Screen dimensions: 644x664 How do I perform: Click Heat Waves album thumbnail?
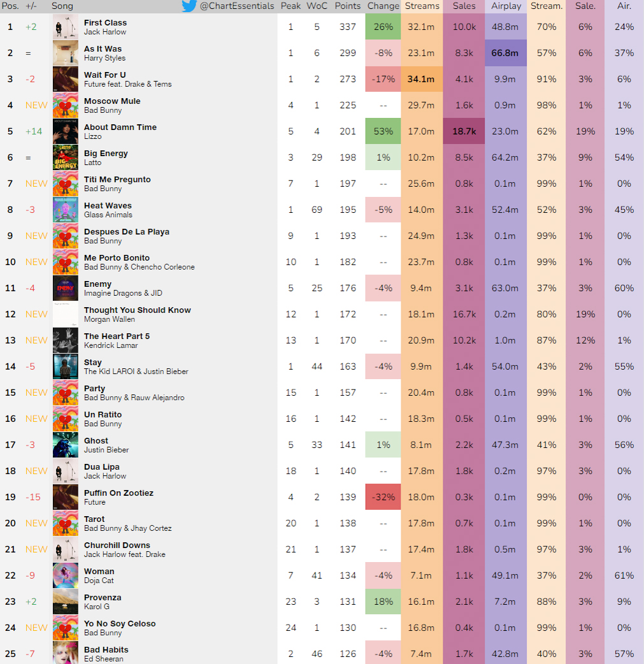click(x=66, y=210)
